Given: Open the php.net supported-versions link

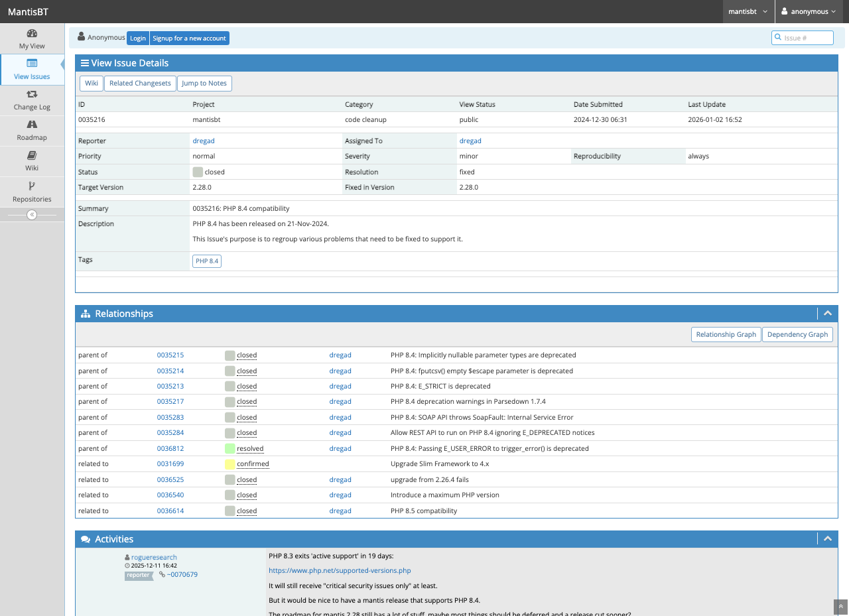Looking at the screenshot, I should click(x=340, y=571).
